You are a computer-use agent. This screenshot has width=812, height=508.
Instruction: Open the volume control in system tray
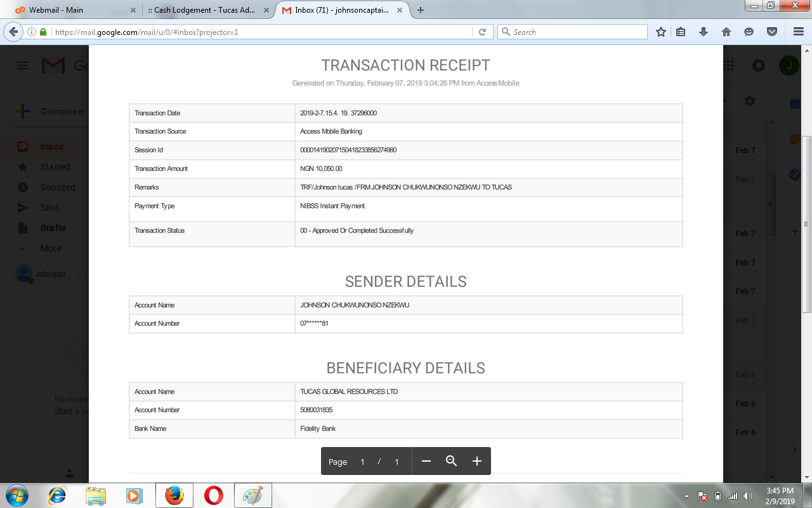(x=748, y=496)
